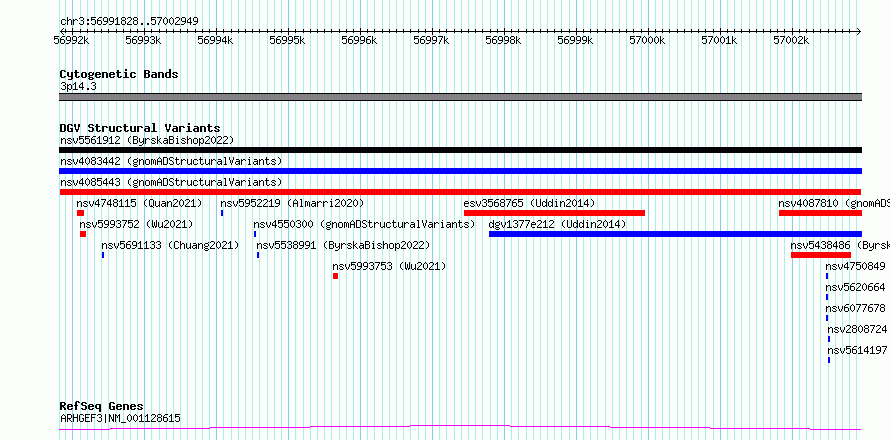Open the nsv5993753 (Wu2021) label
890x440 pixels.
[x=389, y=266]
